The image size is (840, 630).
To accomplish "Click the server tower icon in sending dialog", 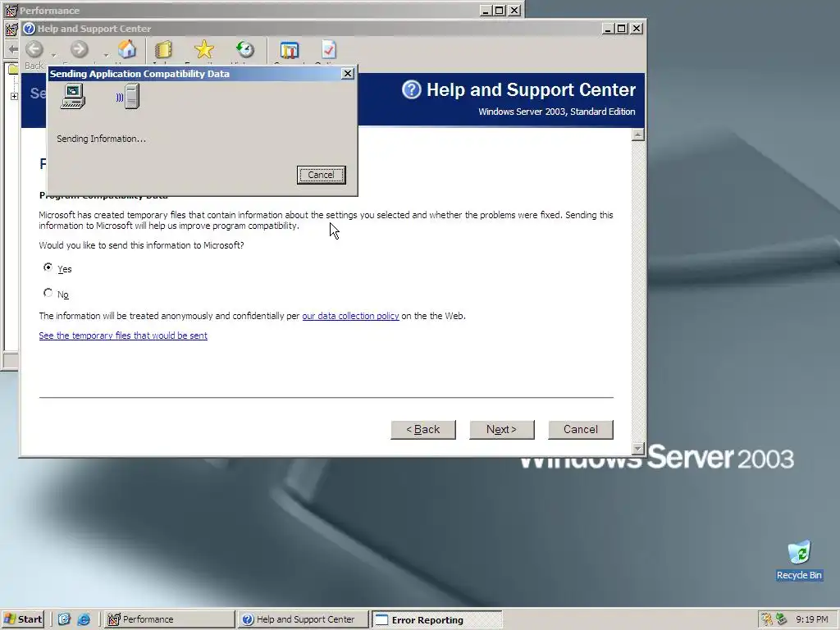I will pos(132,97).
